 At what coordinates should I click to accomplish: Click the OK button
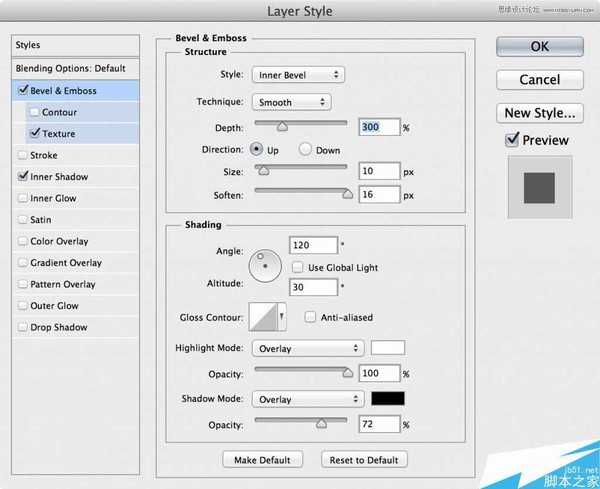tap(539, 46)
